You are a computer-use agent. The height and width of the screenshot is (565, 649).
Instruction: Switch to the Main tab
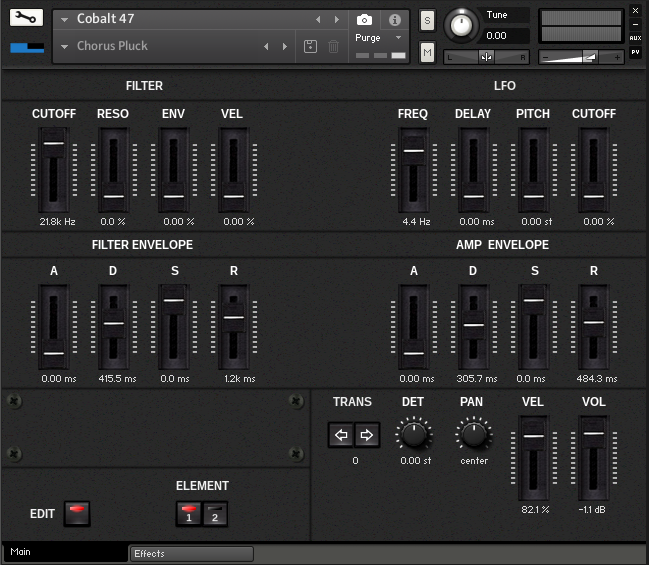coord(64,552)
